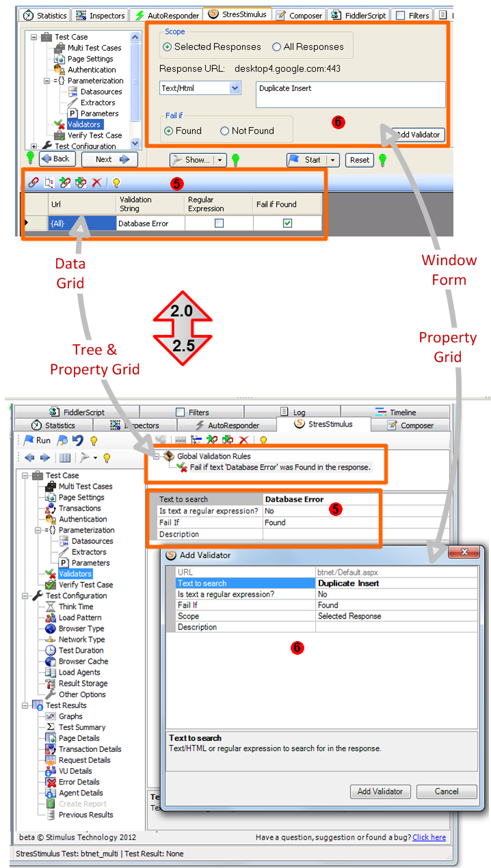Click the Previous Results database icon

(51, 814)
